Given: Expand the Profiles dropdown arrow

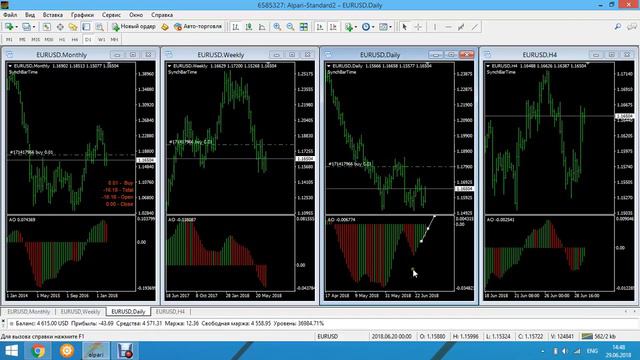Looking at the screenshot, I should [x=33, y=27].
